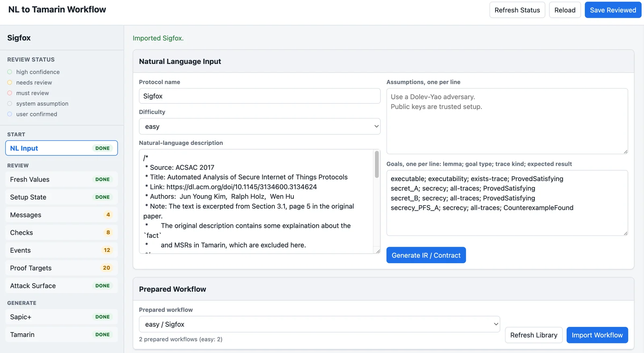Import the selected prepared workflow

[597, 335]
